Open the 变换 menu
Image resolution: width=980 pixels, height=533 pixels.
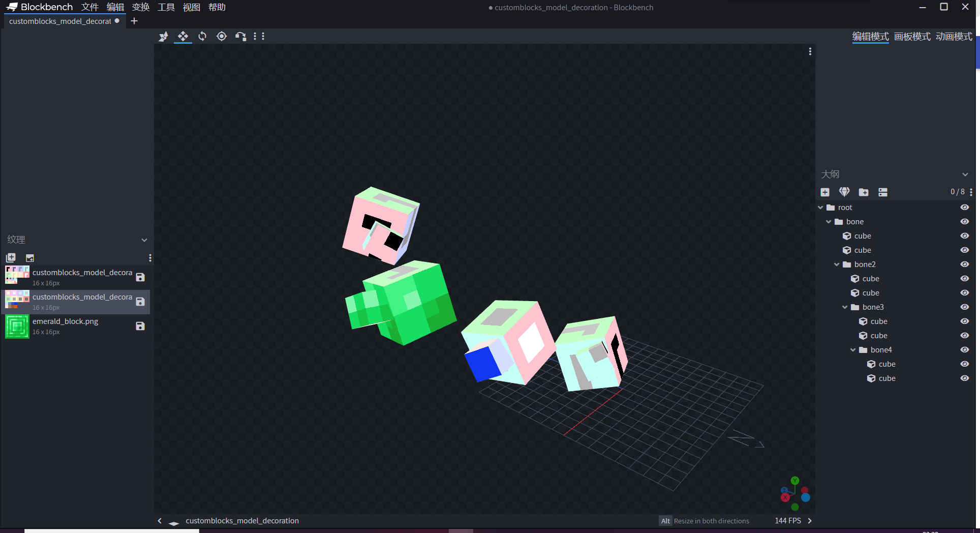click(x=141, y=7)
